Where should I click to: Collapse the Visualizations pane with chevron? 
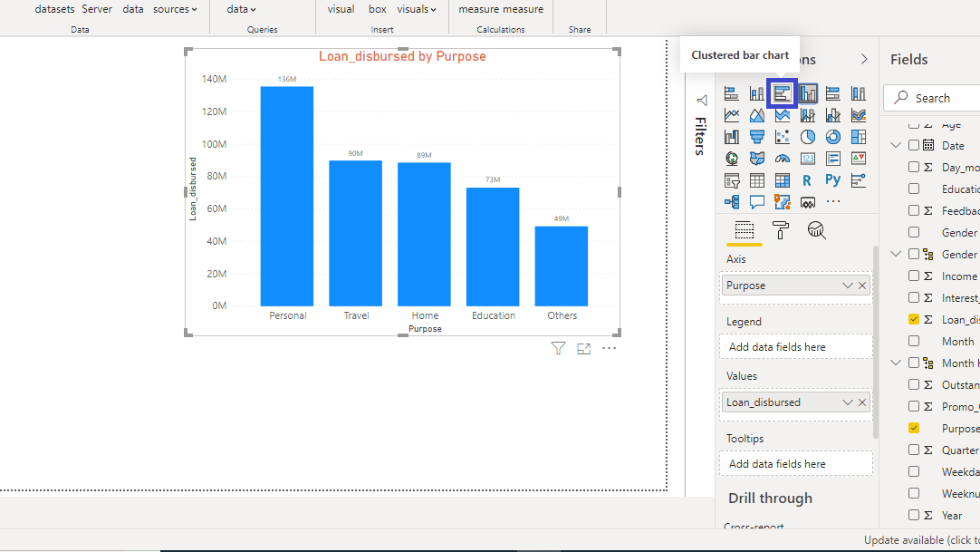[864, 59]
